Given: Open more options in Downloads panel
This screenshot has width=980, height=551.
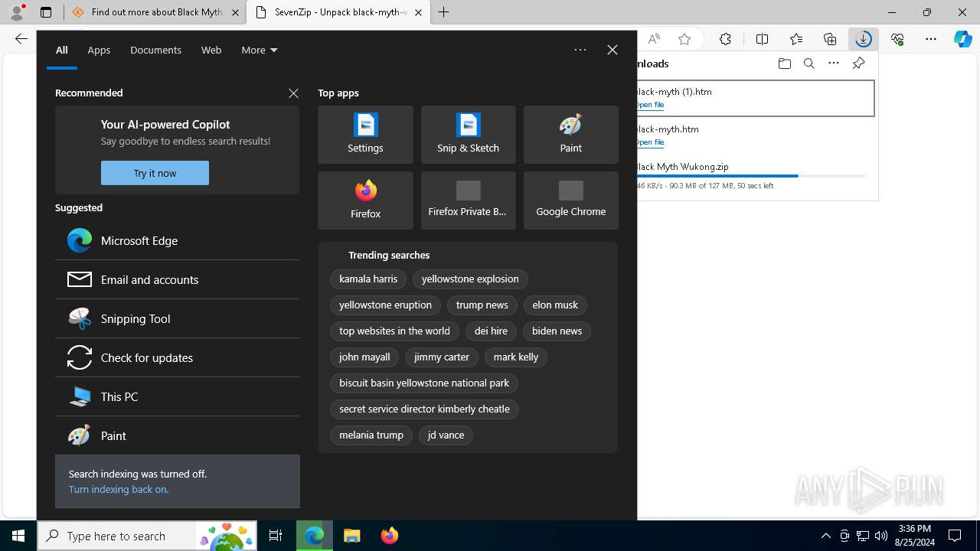Looking at the screenshot, I should pos(834,64).
